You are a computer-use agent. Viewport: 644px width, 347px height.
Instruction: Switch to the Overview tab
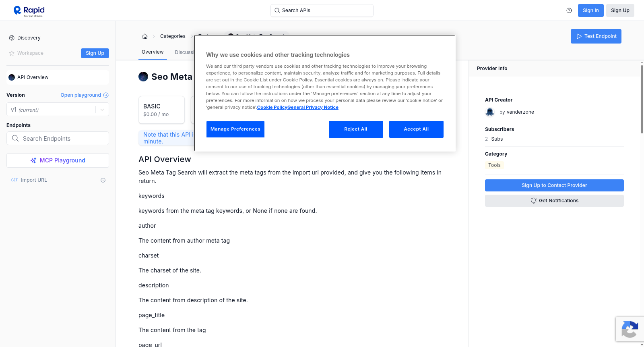(153, 52)
